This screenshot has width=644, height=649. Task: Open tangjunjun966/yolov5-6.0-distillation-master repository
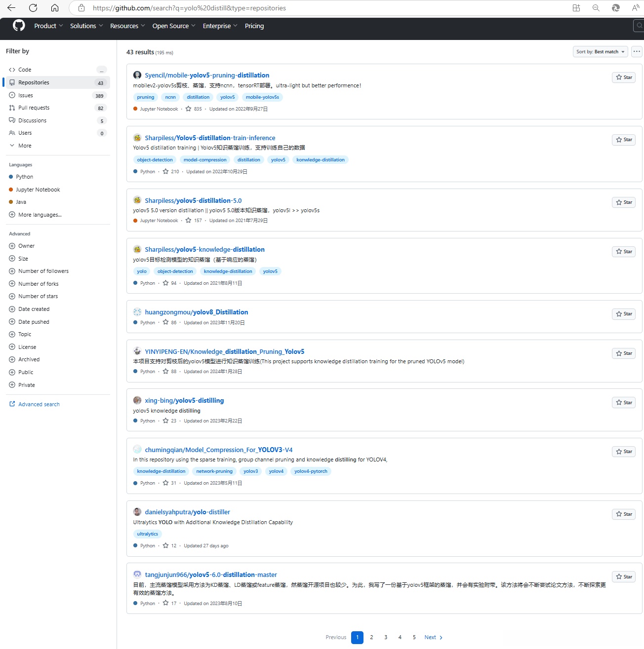[x=211, y=574]
